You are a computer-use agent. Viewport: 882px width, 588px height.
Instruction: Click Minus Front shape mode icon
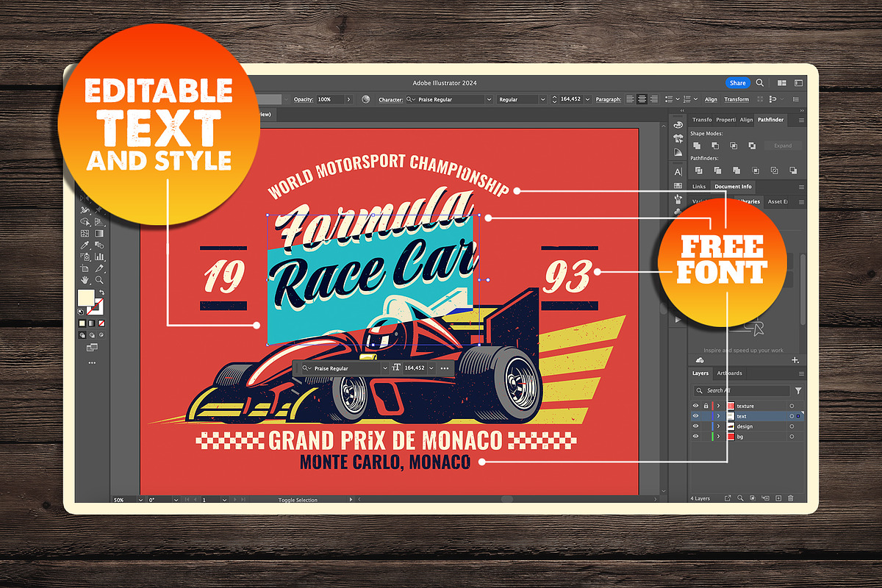click(x=715, y=146)
